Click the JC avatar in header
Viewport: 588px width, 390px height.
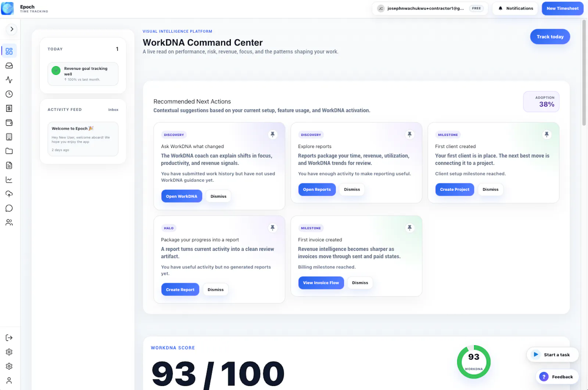pos(381,8)
